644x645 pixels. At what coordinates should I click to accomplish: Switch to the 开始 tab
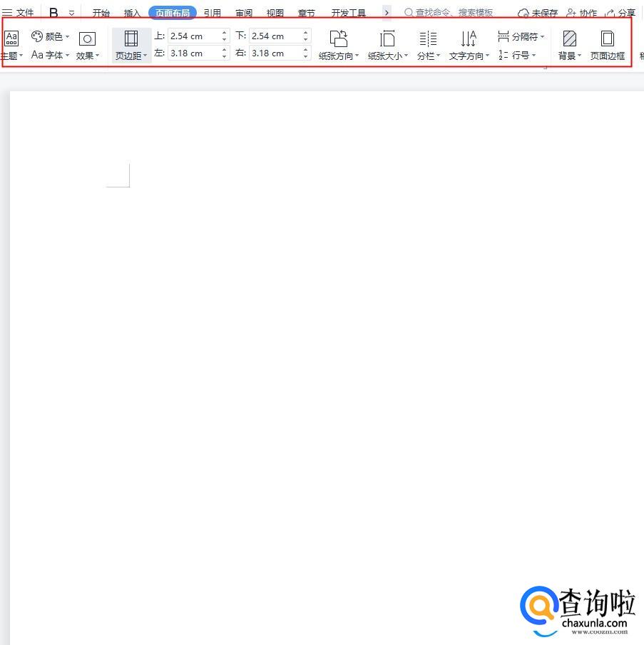coord(101,13)
